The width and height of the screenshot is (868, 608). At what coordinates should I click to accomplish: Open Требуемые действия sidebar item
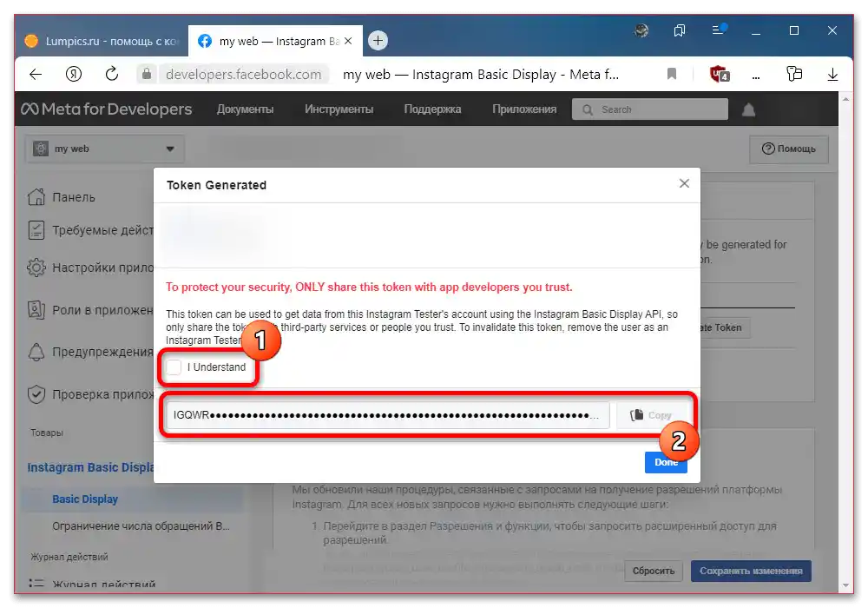click(90, 230)
